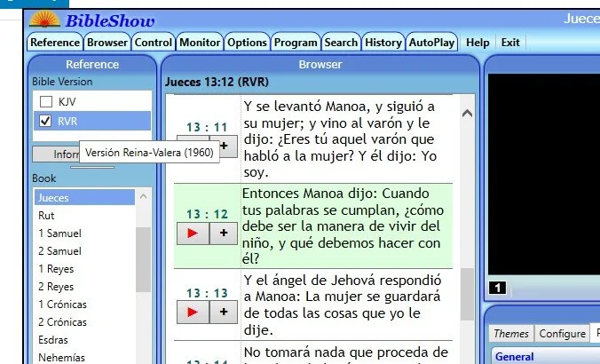Click the verse 13:12 text starting 'Entonces Manoa dijo'
This screenshot has width=600, height=364.
click(x=343, y=226)
